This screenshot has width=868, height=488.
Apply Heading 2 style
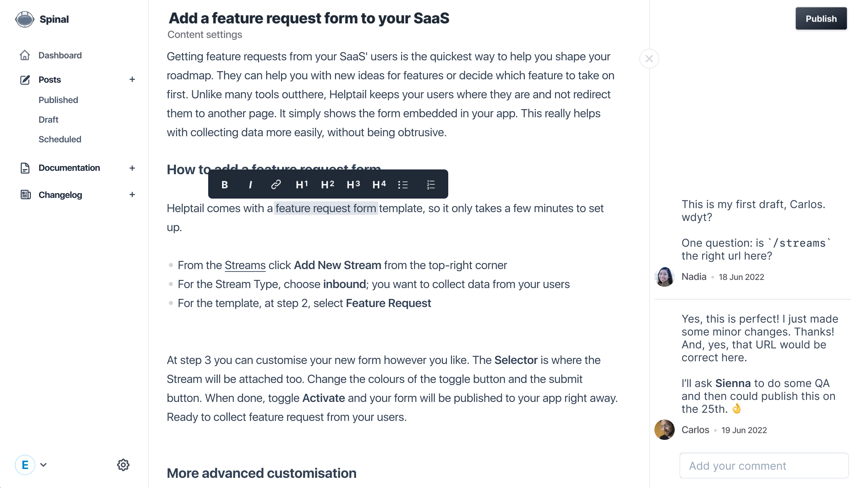coord(328,185)
